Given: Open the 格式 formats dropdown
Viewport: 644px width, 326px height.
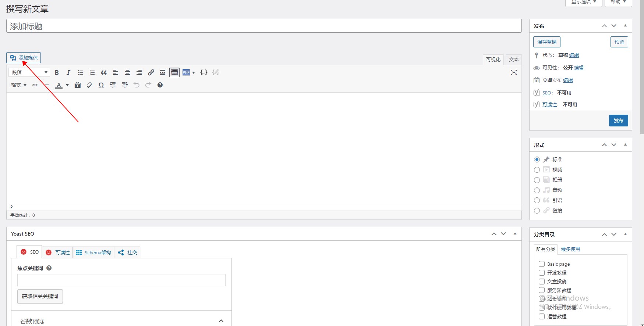Looking at the screenshot, I should tap(18, 85).
